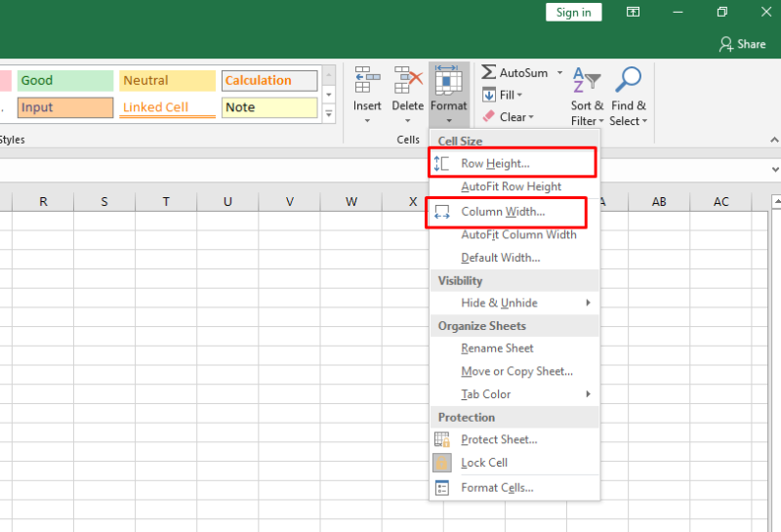
Task: Apply the Linked Cell style
Action: (167, 107)
